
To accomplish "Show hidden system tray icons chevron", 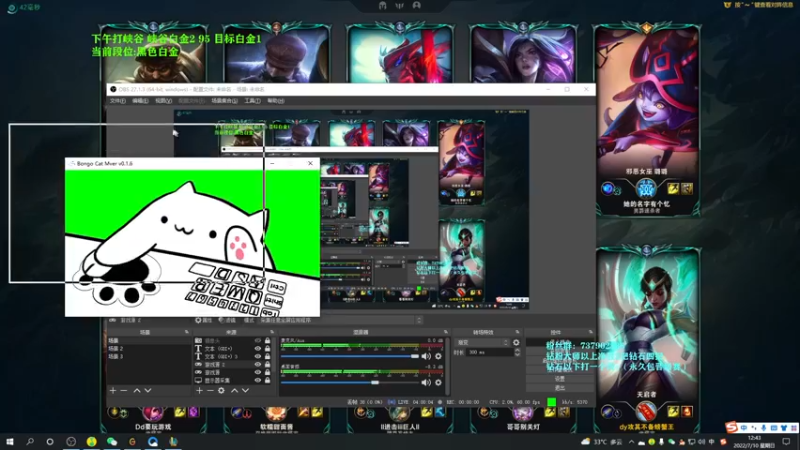I will click(631, 442).
